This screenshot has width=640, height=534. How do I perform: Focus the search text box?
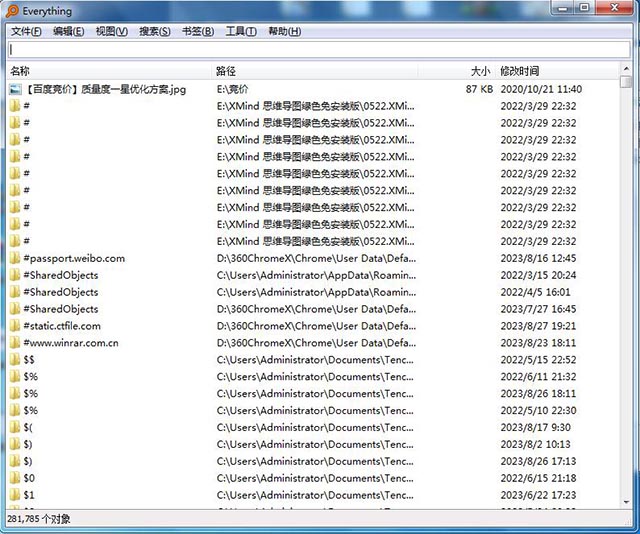(319, 49)
